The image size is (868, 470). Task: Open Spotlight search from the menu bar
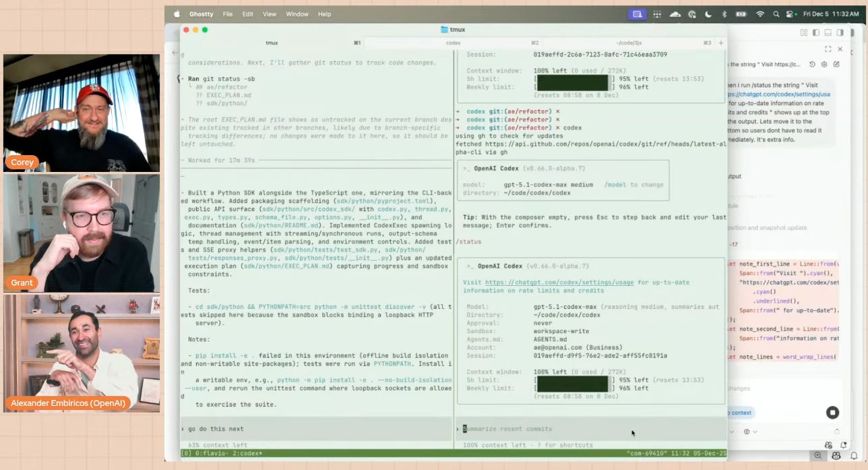776,13
